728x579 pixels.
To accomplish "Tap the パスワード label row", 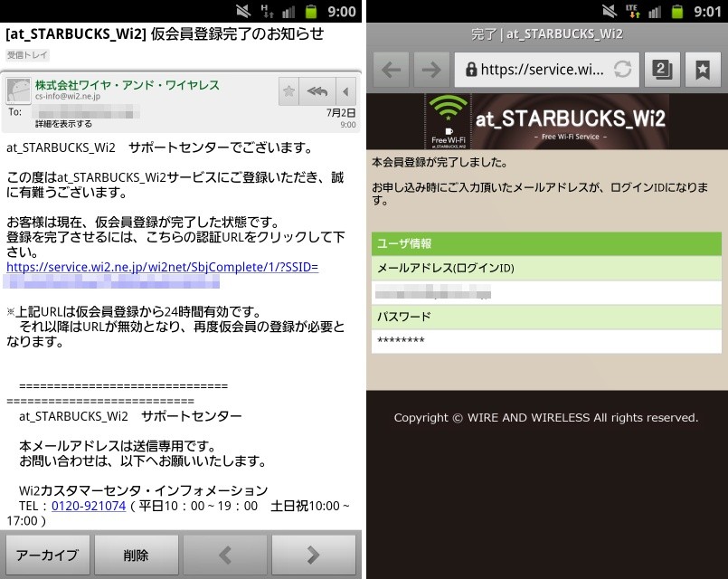I will 546,317.
